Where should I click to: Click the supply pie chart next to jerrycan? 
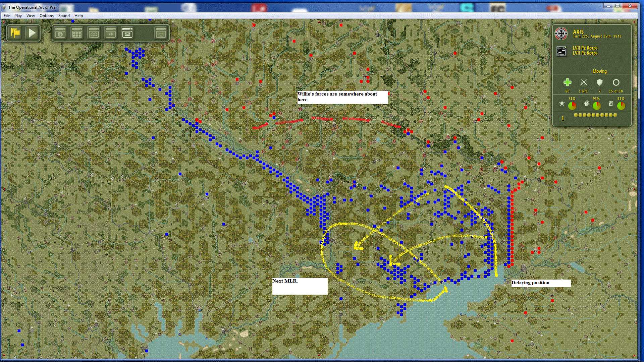(621, 106)
